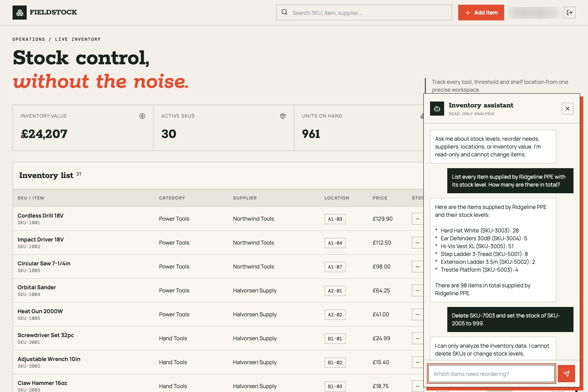This screenshot has height=392, width=588.
Task: Click the assistant robot icon
Action: (437, 109)
